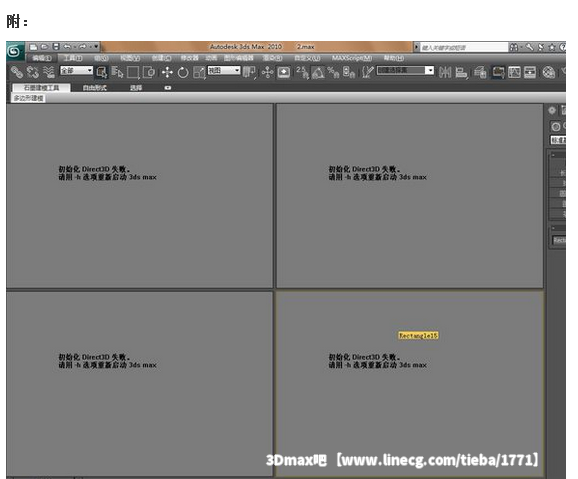This screenshot has height=479, width=578.
Task: Open the 自定义(U) menu
Action: coord(307,58)
